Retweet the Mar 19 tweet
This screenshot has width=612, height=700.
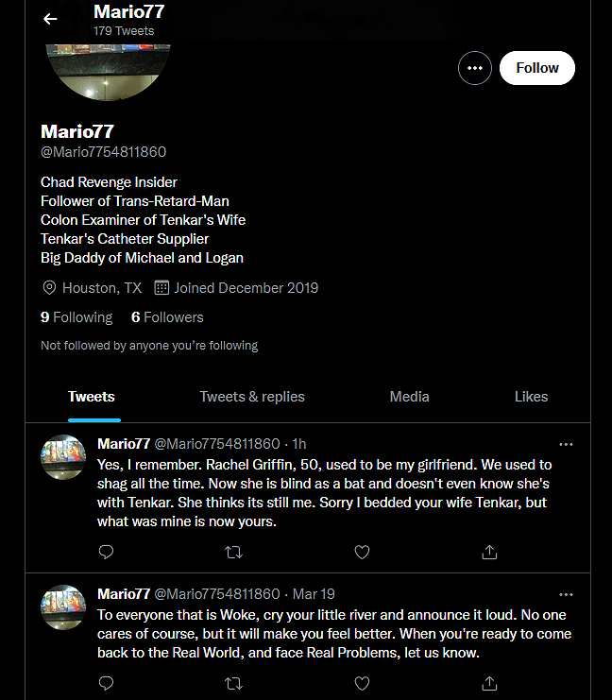pos(233,682)
